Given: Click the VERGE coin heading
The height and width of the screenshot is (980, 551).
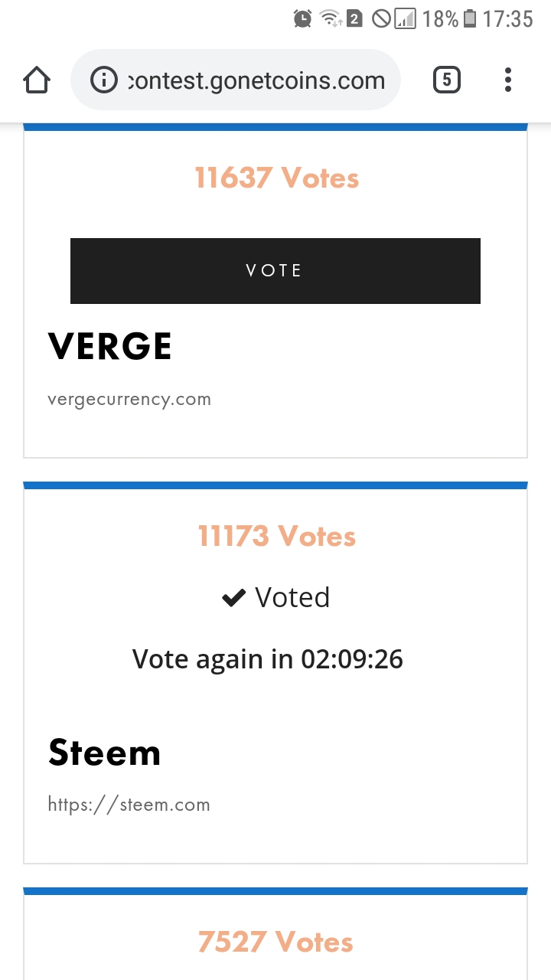Looking at the screenshot, I should pyautogui.click(x=109, y=347).
